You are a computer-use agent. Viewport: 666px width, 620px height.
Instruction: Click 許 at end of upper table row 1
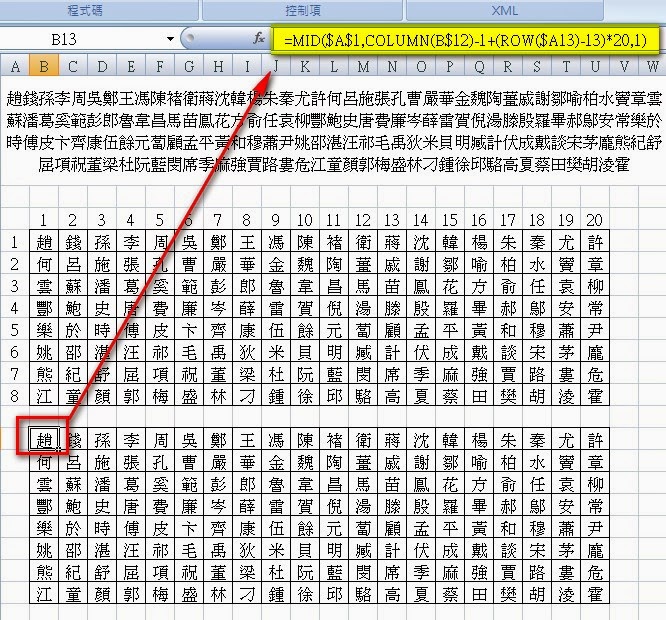point(595,242)
